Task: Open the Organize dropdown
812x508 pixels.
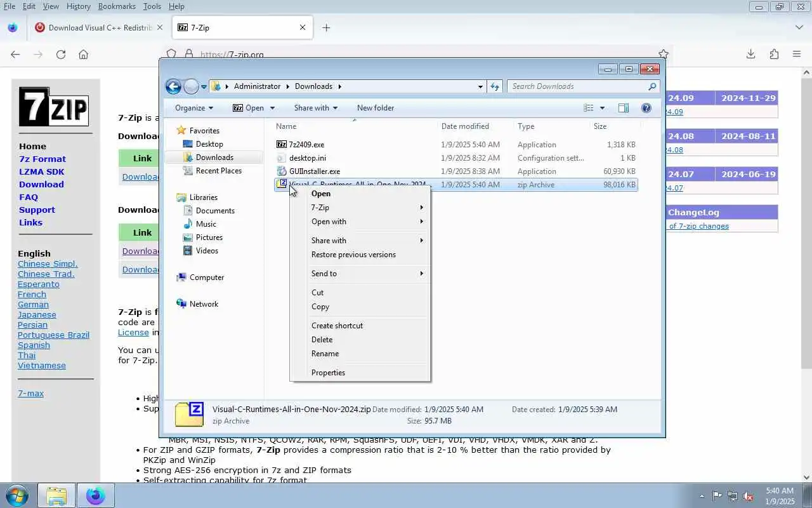Action: tap(194, 108)
